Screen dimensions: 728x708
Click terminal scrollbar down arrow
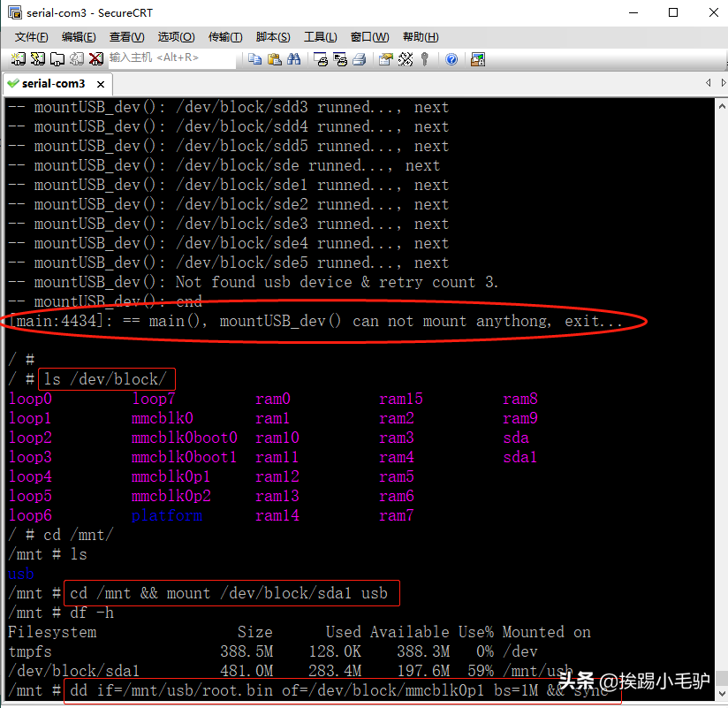coord(722,694)
